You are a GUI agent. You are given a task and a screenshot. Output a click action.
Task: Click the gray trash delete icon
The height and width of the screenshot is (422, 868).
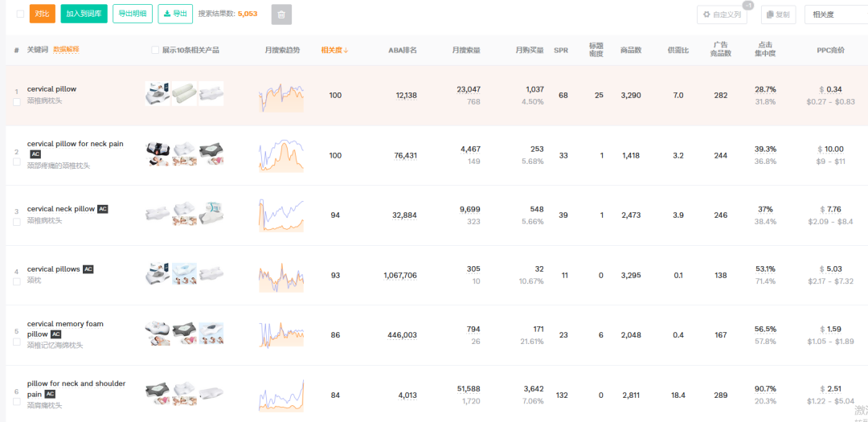[x=281, y=14]
